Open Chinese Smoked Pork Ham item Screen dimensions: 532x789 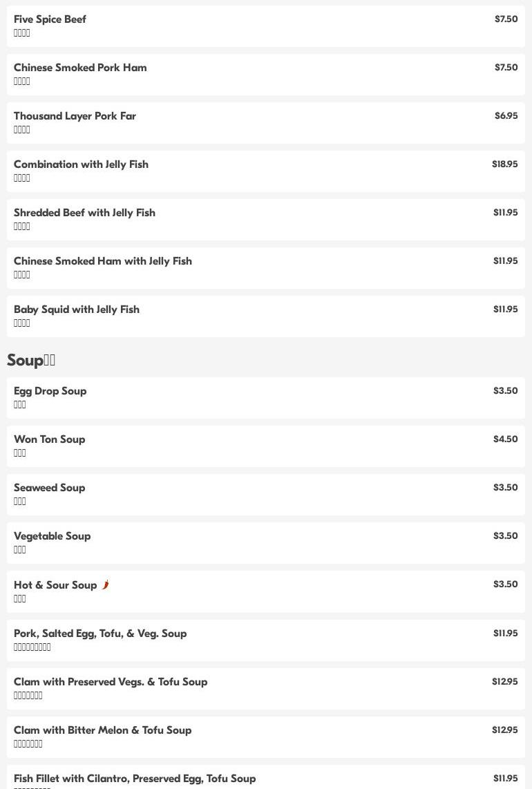266,75
